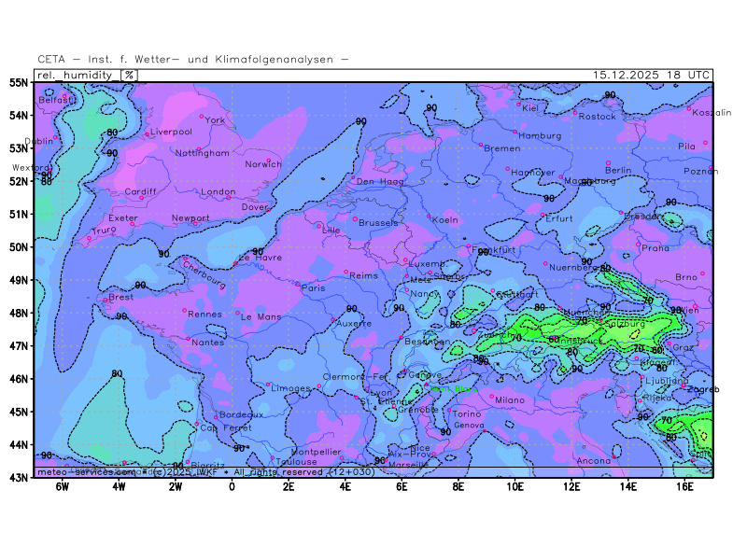This screenshot has width=747, height=560.
Task: Click the Bordeaux city label
Action: (242, 413)
